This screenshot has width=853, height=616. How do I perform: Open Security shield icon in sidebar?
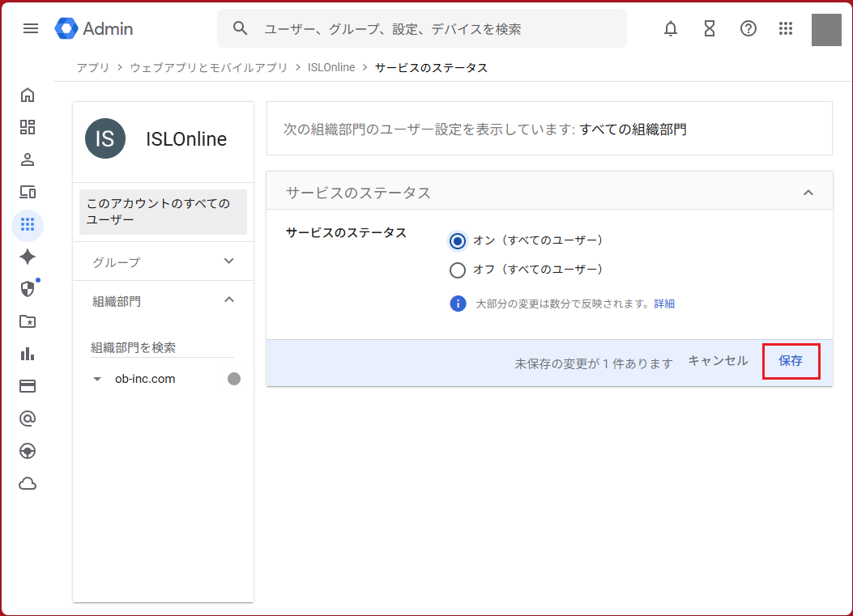point(28,289)
